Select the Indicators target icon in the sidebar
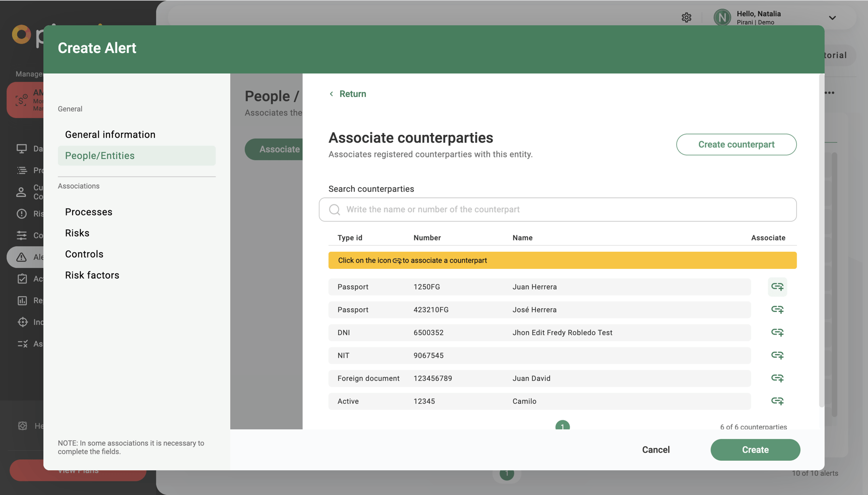 pyautogui.click(x=22, y=322)
